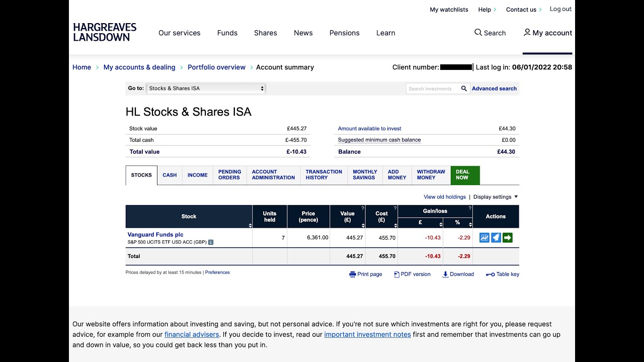Screen dimensions: 644x362
Task: Open My accounts & dealing breadcrumb
Action: coord(139,67)
